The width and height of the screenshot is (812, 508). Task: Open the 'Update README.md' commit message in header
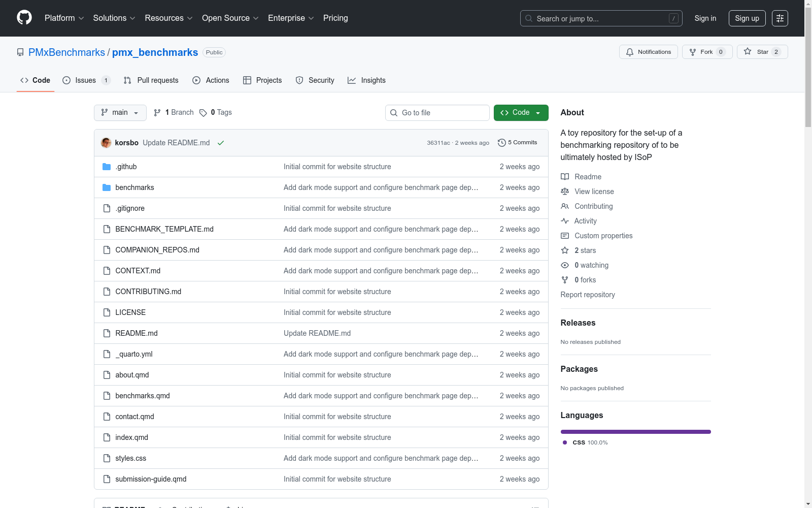[x=176, y=143]
